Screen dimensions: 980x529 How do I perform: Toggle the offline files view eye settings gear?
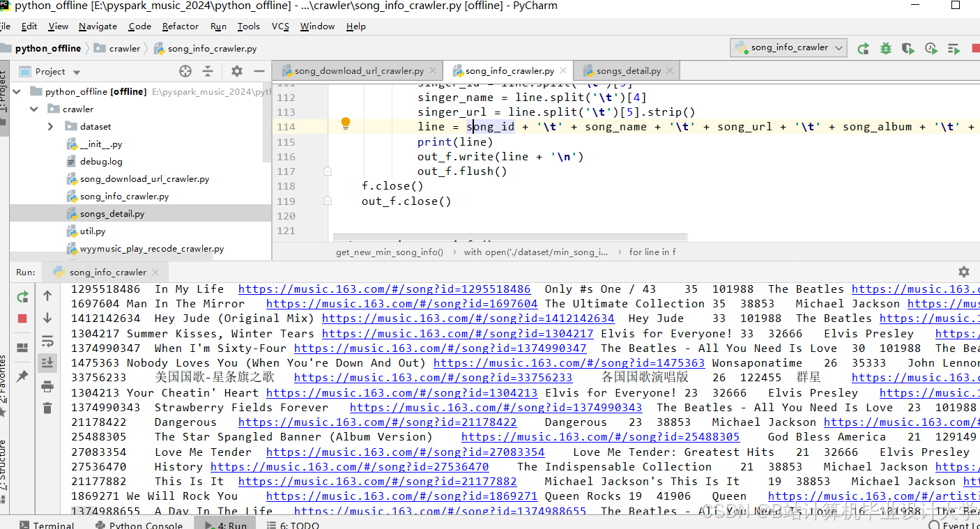point(236,70)
